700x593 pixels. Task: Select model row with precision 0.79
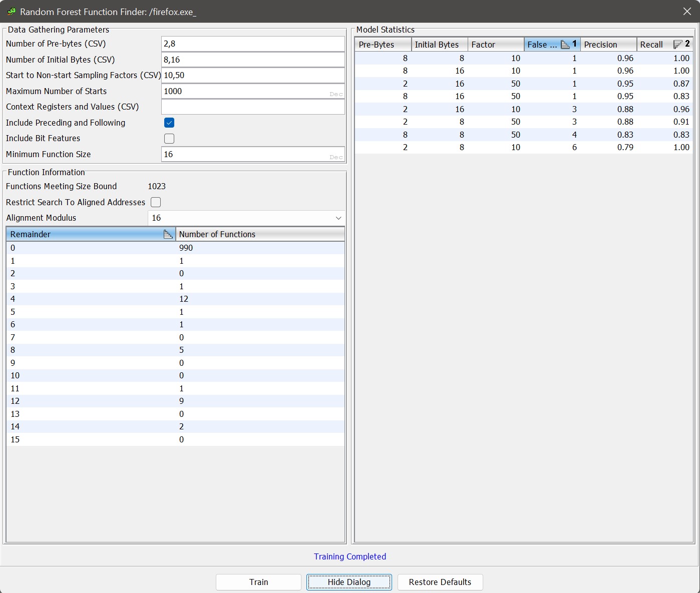click(x=524, y=147)
